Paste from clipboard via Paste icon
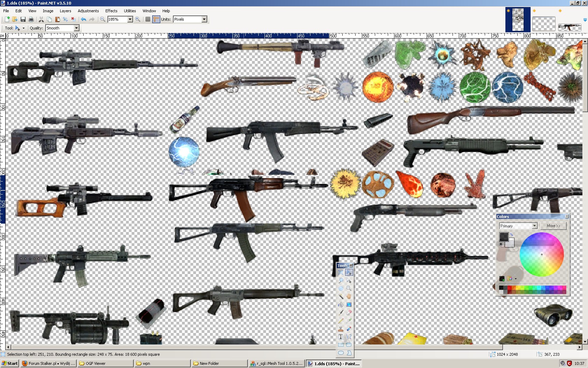 tap(57, 19)
